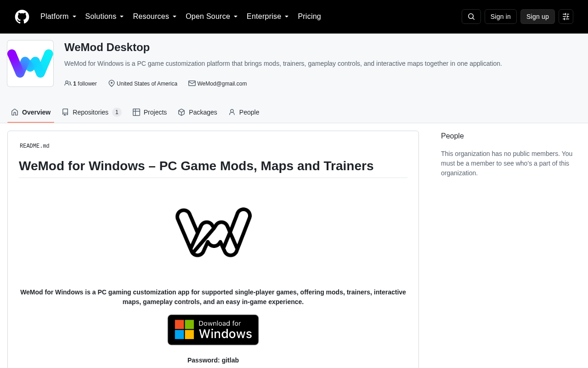Click the Download for Windows button
Image resolution: width=588 pixels, height=368 pixels.
(213, 330)
